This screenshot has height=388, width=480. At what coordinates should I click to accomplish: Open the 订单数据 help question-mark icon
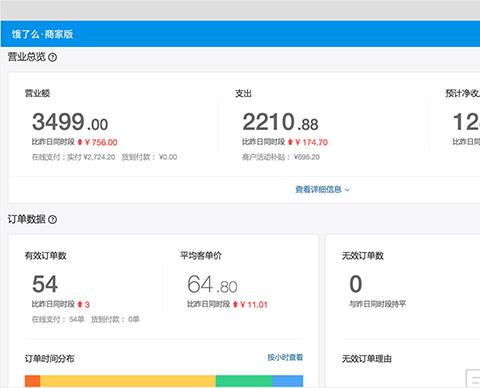point(52,220)
